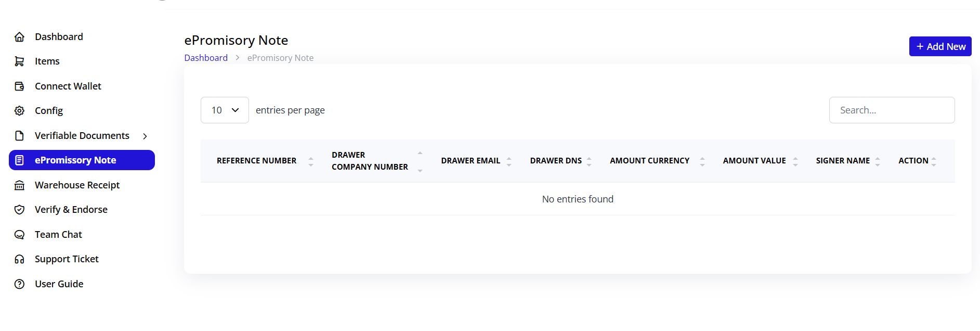Sort by Drawer Email column
Screen dimensions: 980x331
(471, 161)
